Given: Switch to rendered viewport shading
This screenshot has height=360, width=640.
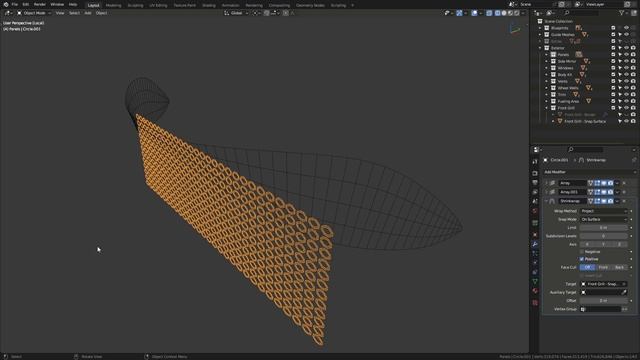Looking at the screenshot, I should pos(517,13).
